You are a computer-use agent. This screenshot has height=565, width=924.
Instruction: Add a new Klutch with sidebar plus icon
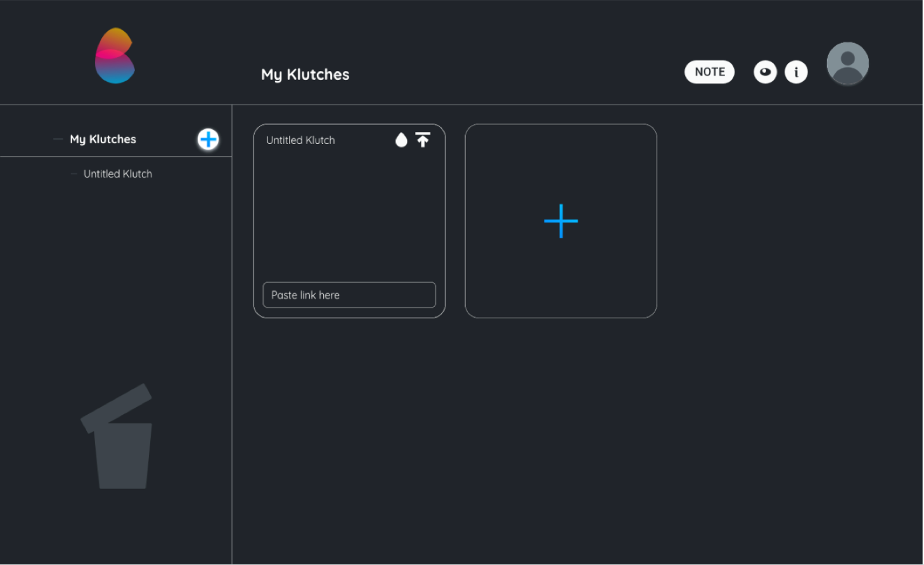tap(208, 139)
